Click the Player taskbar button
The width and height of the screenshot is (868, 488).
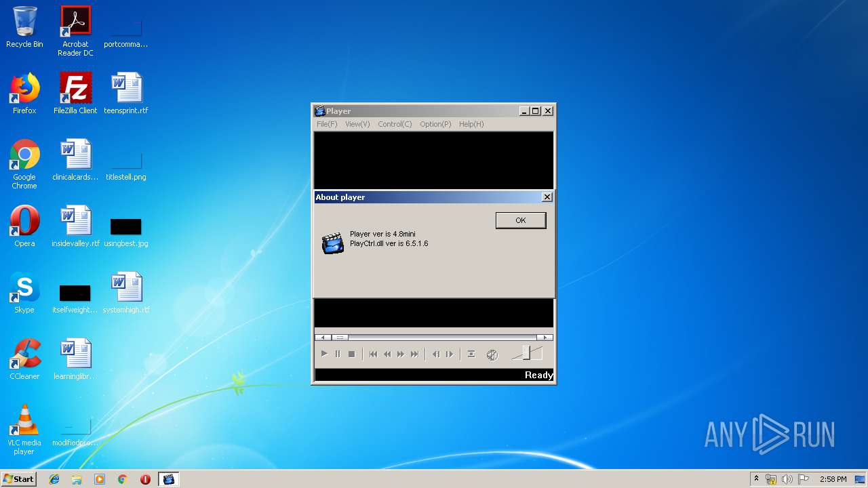pyautogui.click(x=168, y=479)
